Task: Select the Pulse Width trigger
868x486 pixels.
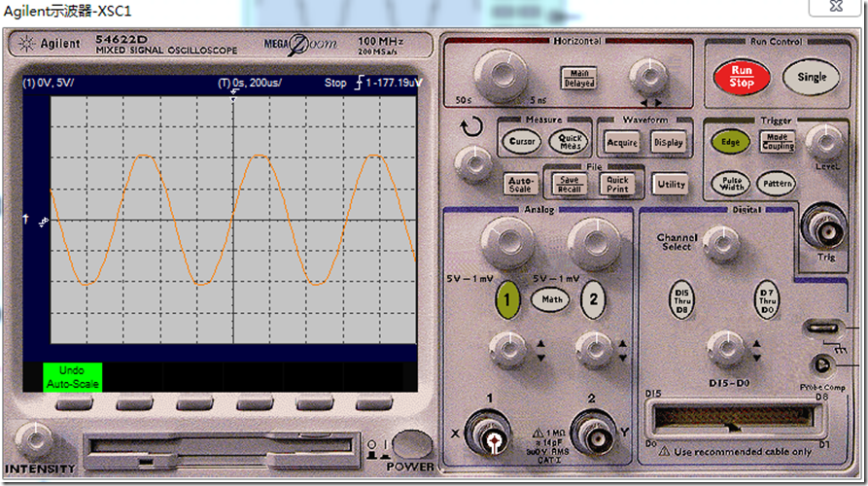Action: coord(731,184)
